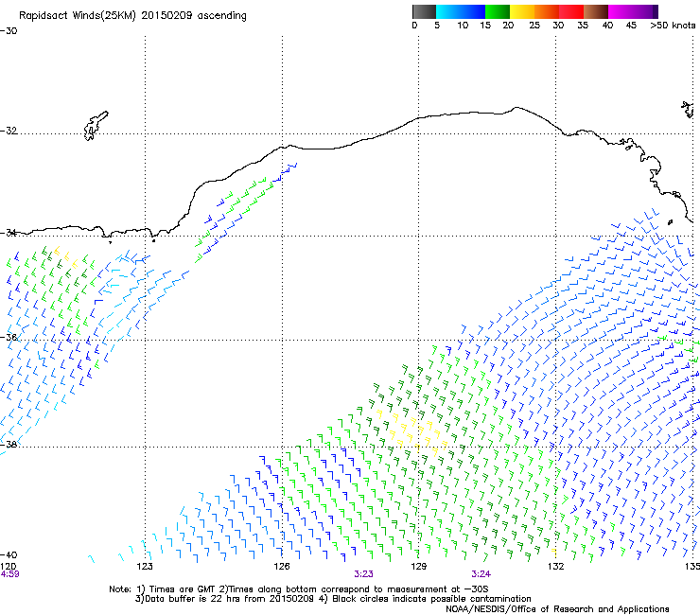This screenshot has height=615, width=700.
Task: Click longitude label '132'
Action: [x=556, y=567]
